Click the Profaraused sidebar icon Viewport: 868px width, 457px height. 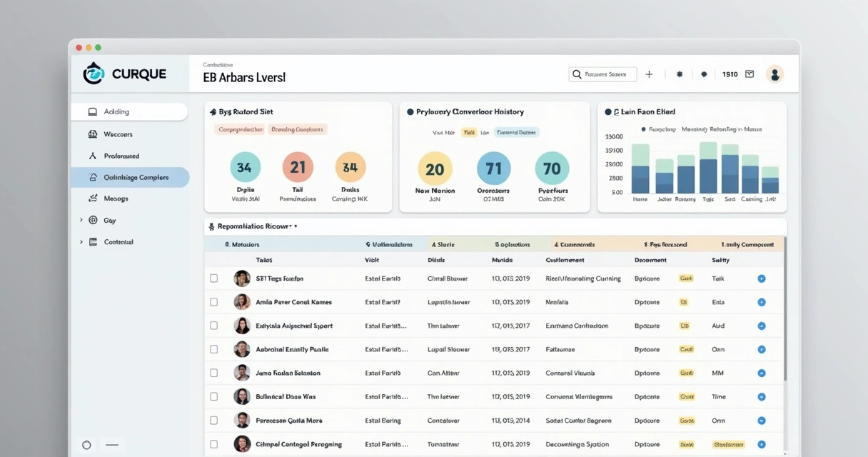(x=93, y=156)
